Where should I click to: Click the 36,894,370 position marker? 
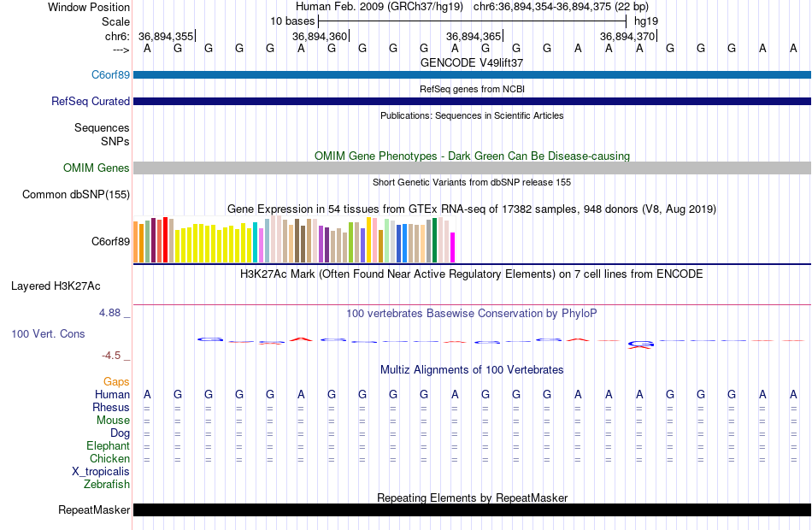[627, 36]
